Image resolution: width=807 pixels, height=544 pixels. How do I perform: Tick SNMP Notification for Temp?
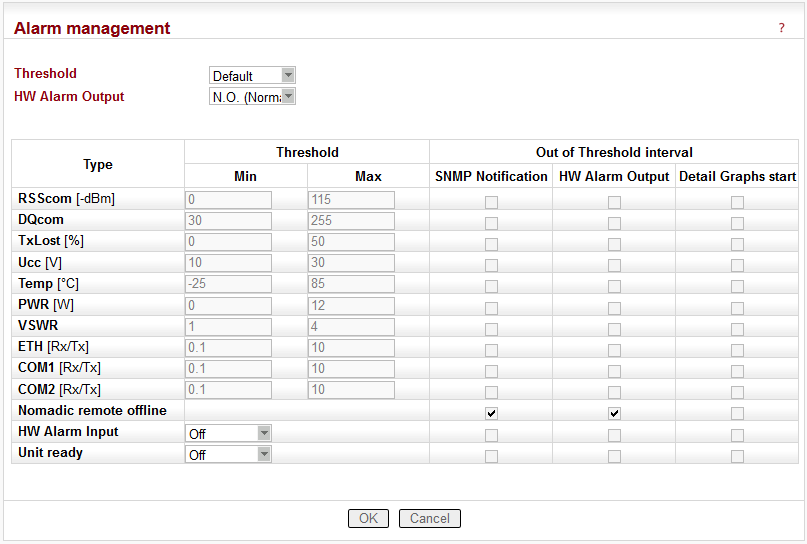click(x=492, y=286)
